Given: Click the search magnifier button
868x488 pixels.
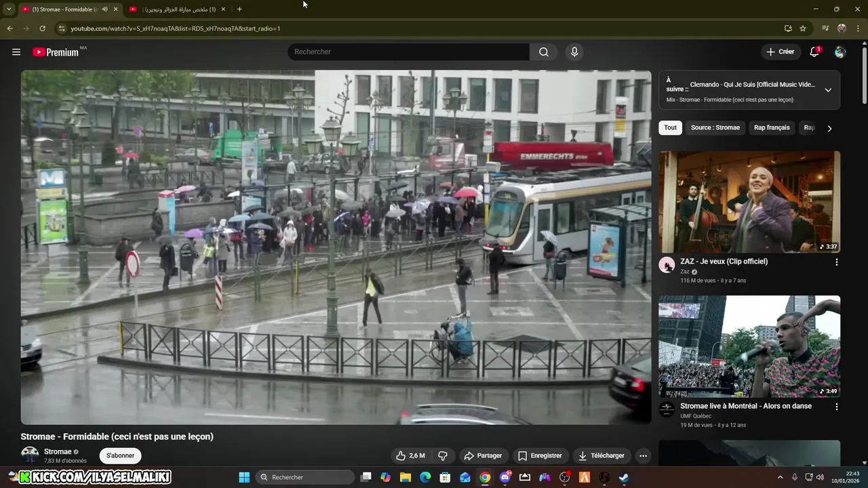Looking at the screenshot, I should point(544,52).
